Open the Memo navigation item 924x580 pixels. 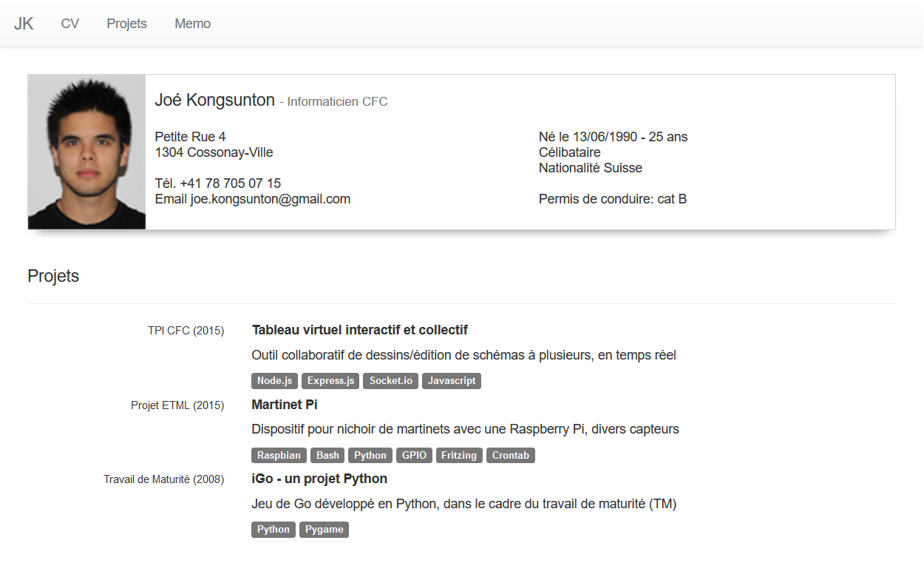tap(192, 24)
